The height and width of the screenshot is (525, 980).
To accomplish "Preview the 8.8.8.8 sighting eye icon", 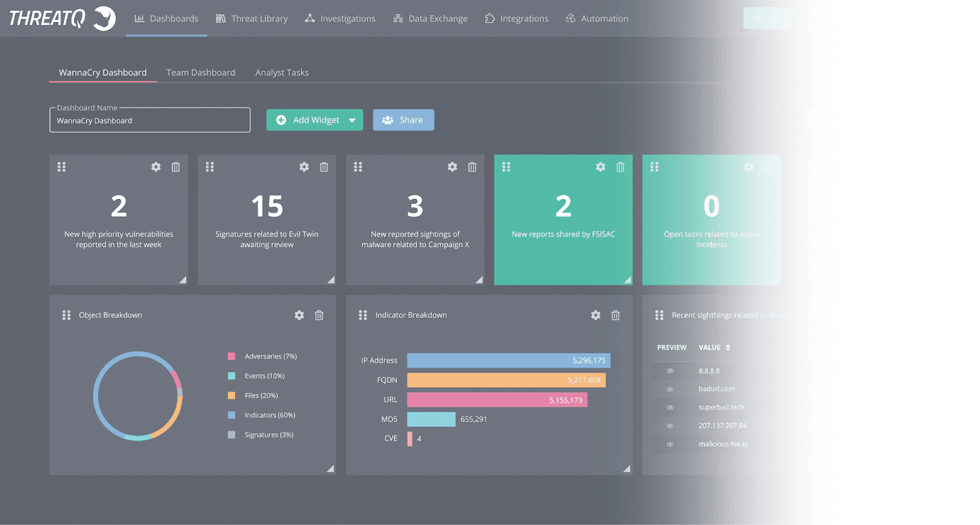I will click(670, 371).
